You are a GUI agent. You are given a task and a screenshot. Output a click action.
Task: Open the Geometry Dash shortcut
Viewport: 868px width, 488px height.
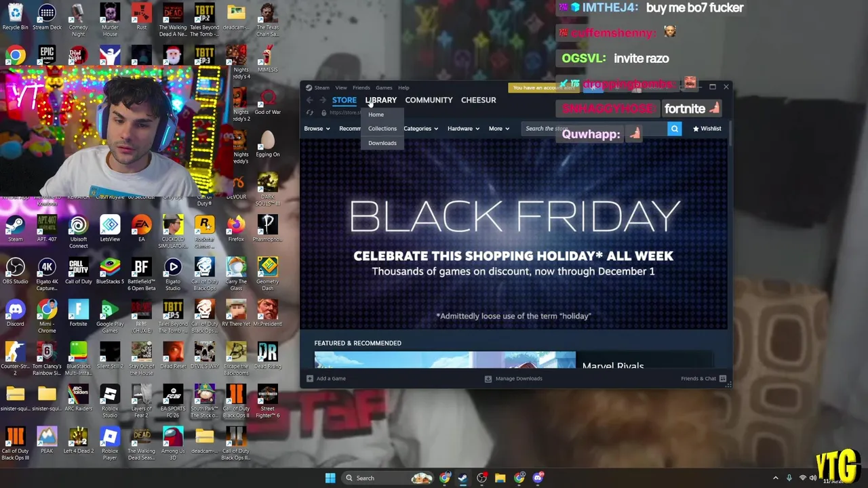[267, 274]
